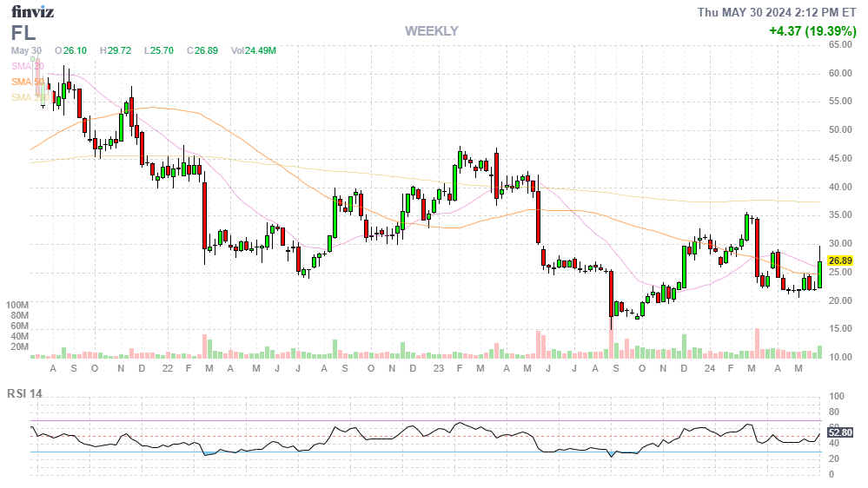Click the '22' year marker on time axis
Image resolution: width=868 pixels, height=488 pixels.
pyautogui.click(x=168, y=368)
